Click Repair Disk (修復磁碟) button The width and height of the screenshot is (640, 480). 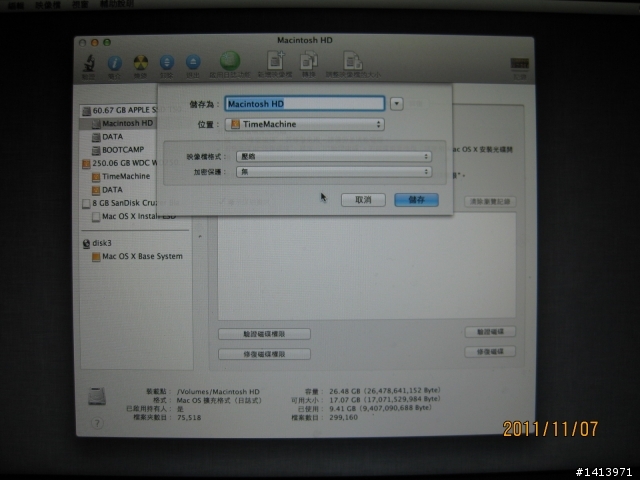pos(490,351)
